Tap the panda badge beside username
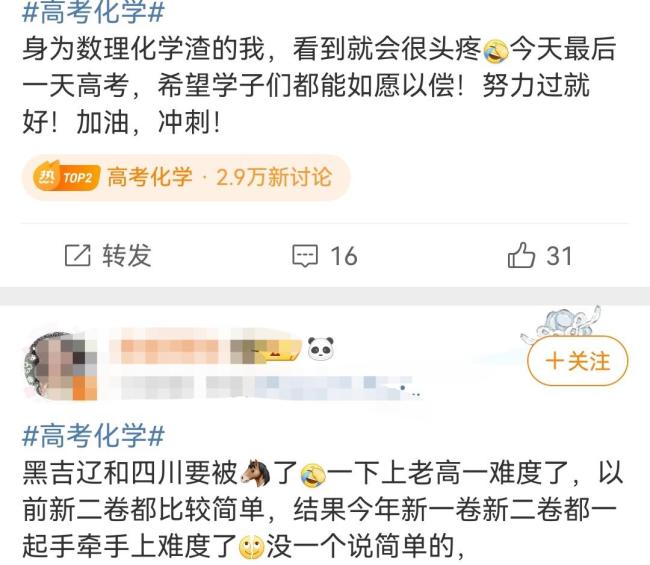This screenshot has width=650, height=565. [321, 348]
